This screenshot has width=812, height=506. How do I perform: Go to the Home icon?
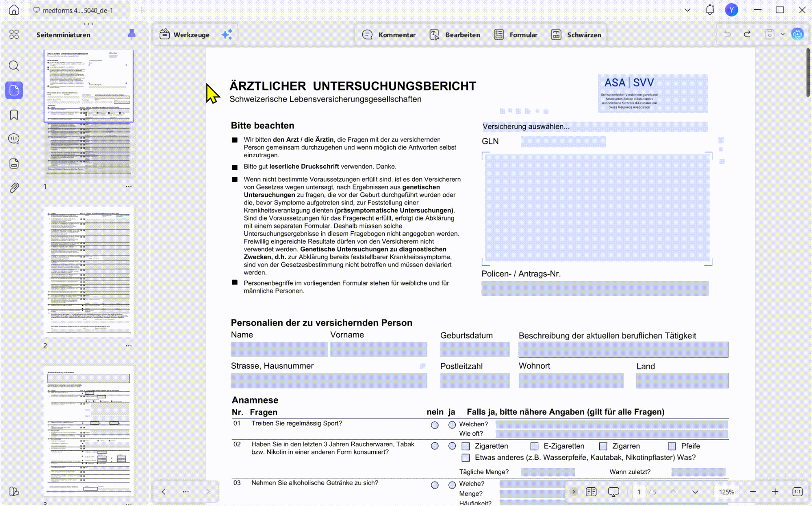click(x=14, y=10)
